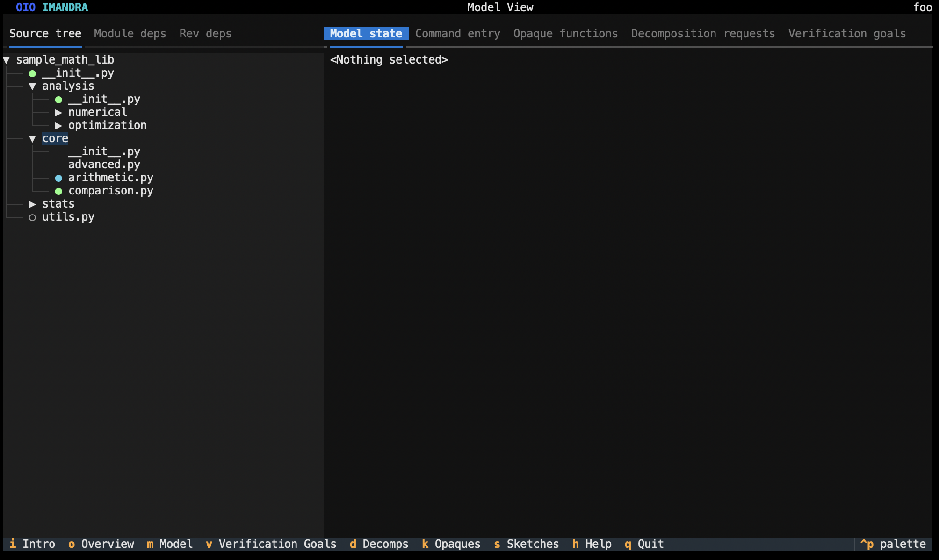This screenshot has height=560, width=939.
Task: Switch to the Module deps tab
Action: tap(130, 33)
